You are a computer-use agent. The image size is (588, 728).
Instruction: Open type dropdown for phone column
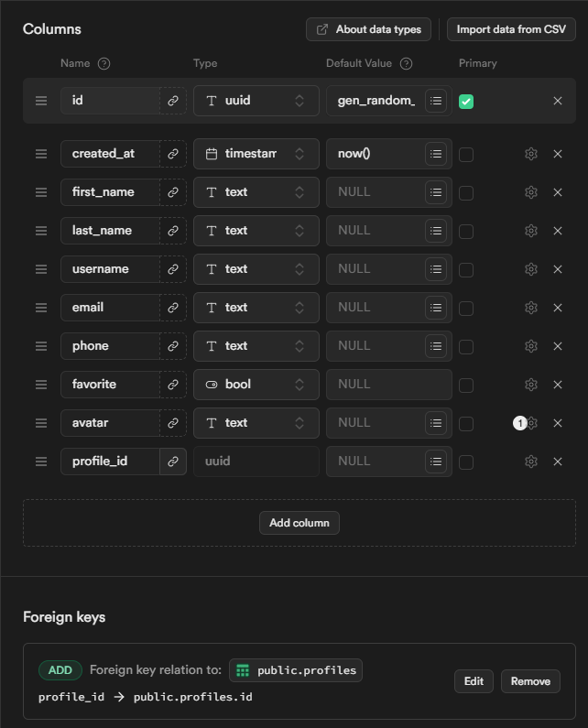(256, 346)
